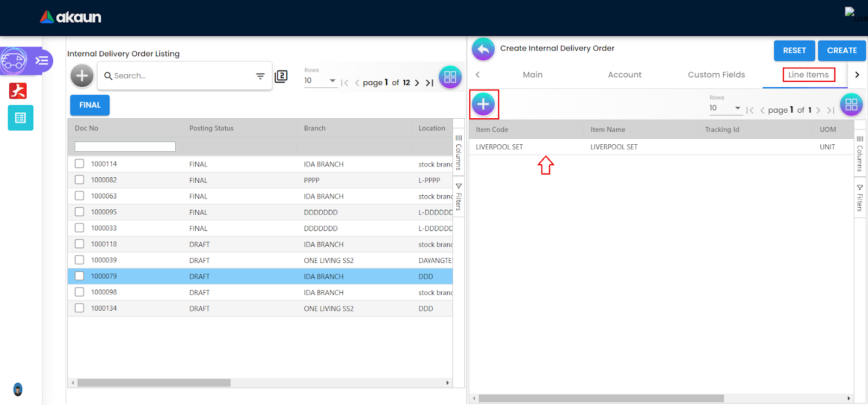Select checkbox for document 1000079
Screen dimensions: 868x405
[80, 276]
